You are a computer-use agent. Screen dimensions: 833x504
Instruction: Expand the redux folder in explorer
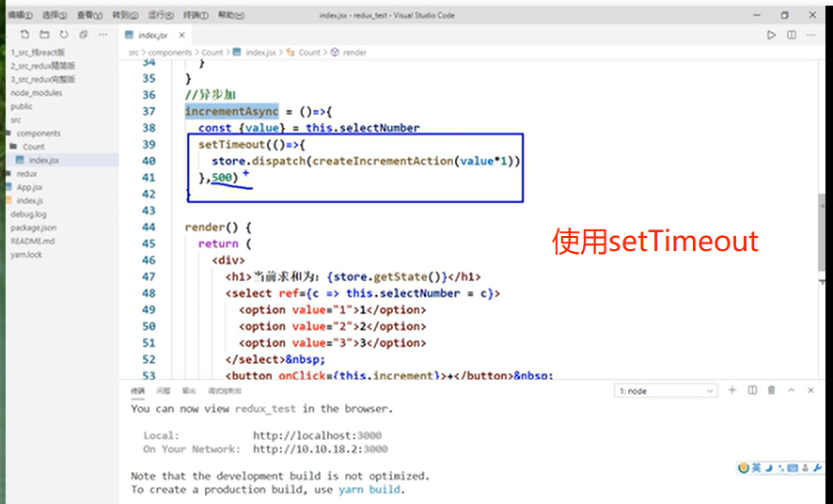coord(26,174)
